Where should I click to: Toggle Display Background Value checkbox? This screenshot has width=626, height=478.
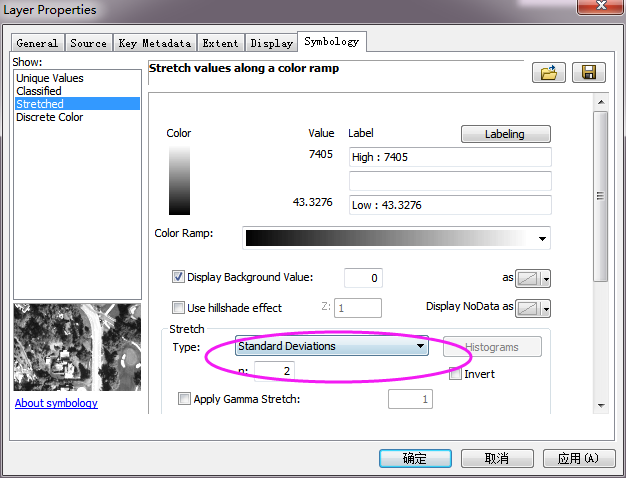click(178, 277)
